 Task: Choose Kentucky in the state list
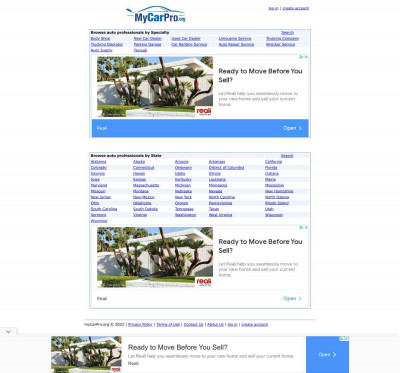pyautogui.click(x=183, y=179)
